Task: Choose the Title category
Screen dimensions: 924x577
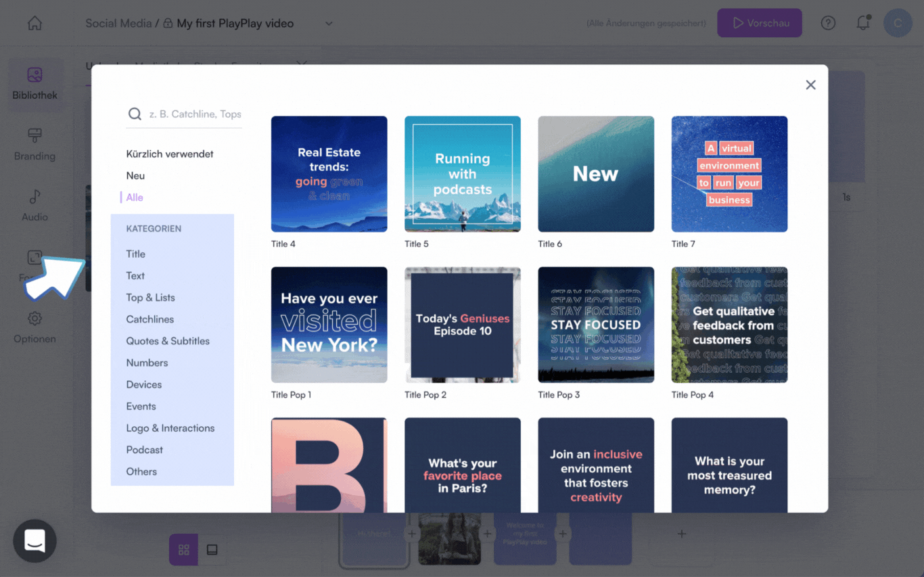Action: pos(135,254)
